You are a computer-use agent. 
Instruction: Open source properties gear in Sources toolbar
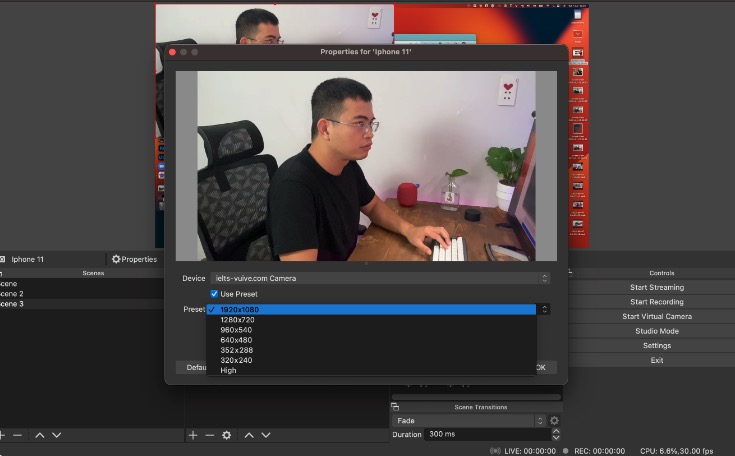click(226, 435)
